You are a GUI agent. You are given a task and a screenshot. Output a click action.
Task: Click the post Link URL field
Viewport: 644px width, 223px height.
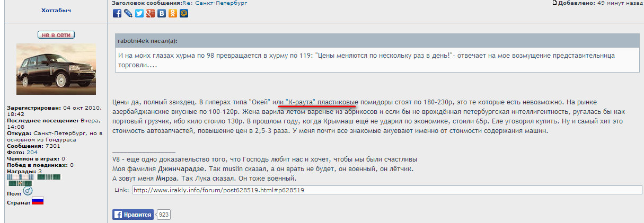pos(386,190)
